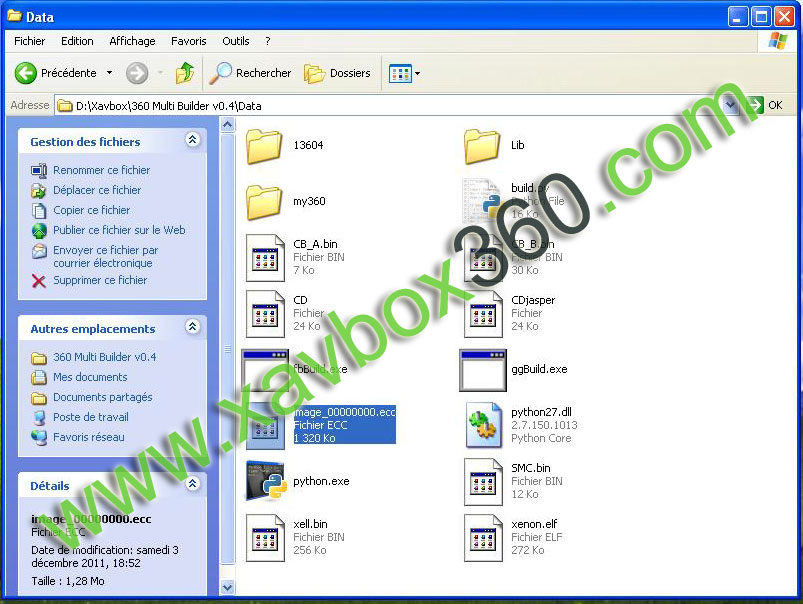Viewport: 803px width, 604px height.
Task: Open the Affichage menu
Action: tap(132, 41)
